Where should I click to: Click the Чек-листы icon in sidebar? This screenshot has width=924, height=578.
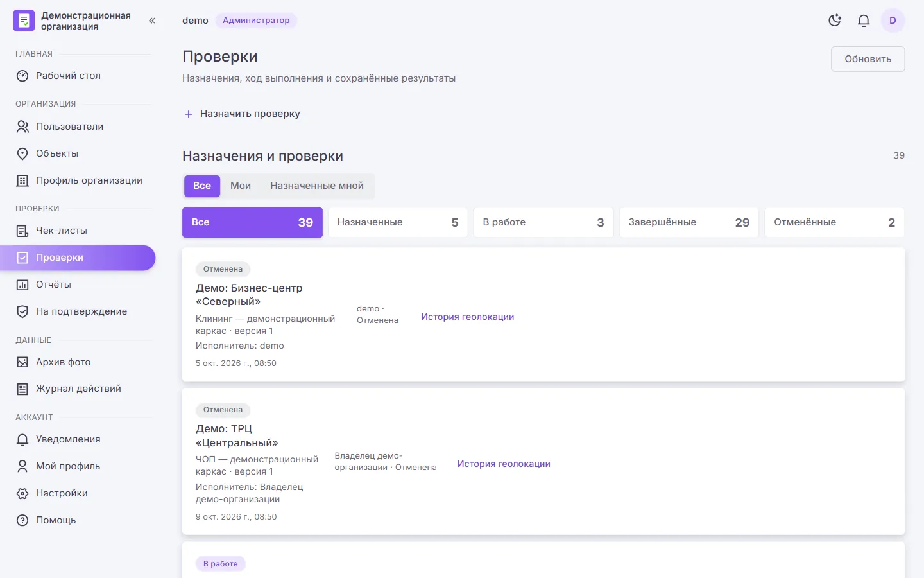(x=22, y=231)
